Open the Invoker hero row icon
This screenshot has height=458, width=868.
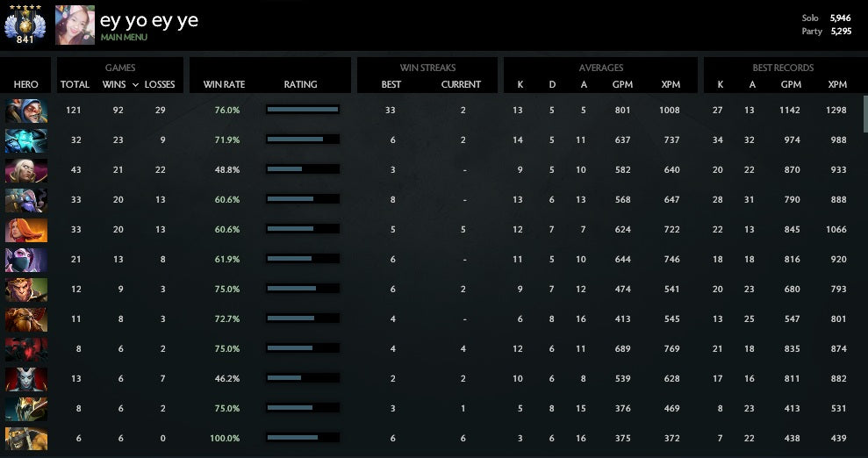[x=26, y=170]
